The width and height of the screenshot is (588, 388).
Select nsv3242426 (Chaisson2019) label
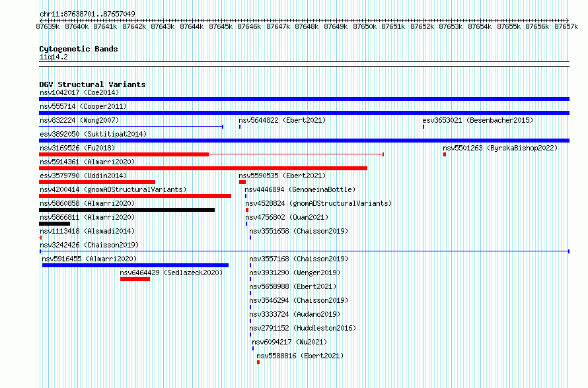[89, 245]
